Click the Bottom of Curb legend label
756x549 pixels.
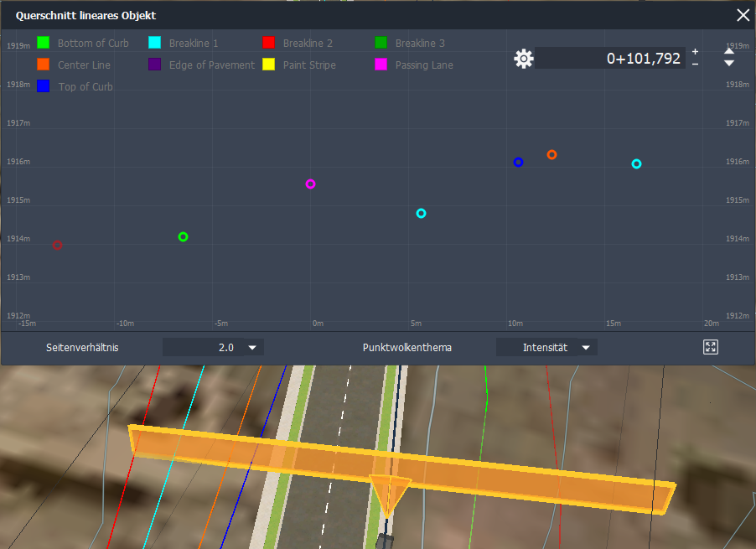93,43
